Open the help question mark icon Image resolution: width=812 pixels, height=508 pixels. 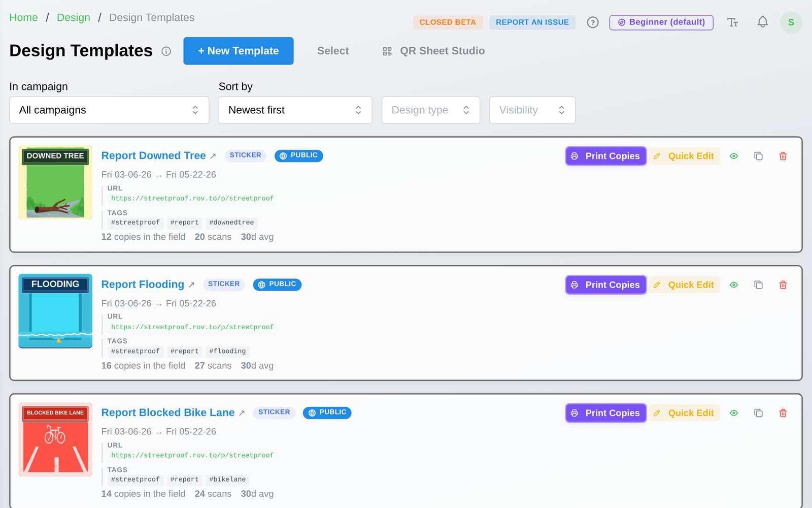point(593,22)
